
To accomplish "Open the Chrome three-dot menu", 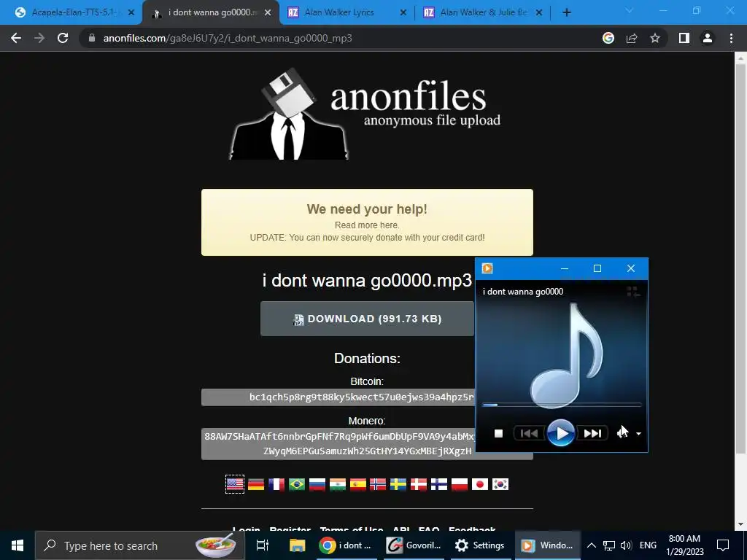I will point(731,38).
